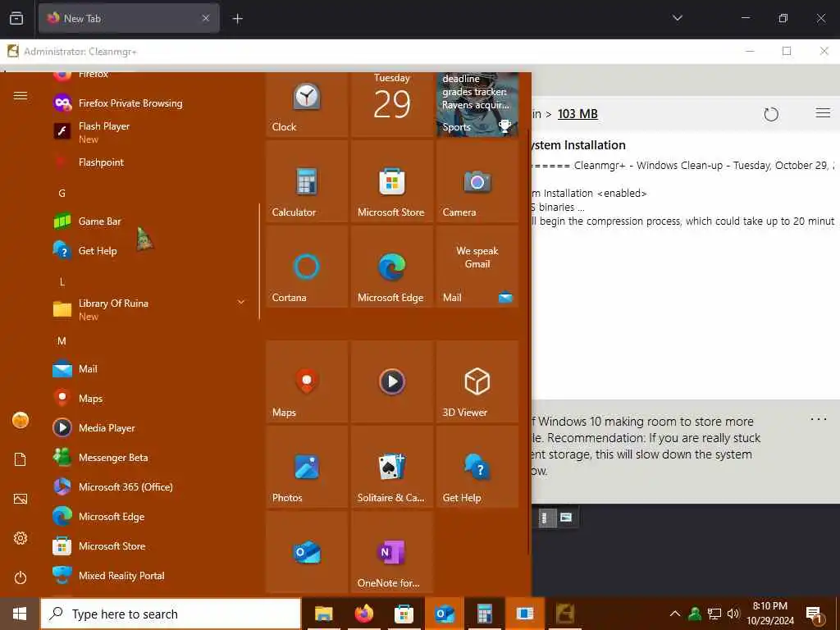Open the Mail live tile
This screenshot has height=630, width=840.
click(477, 267)
